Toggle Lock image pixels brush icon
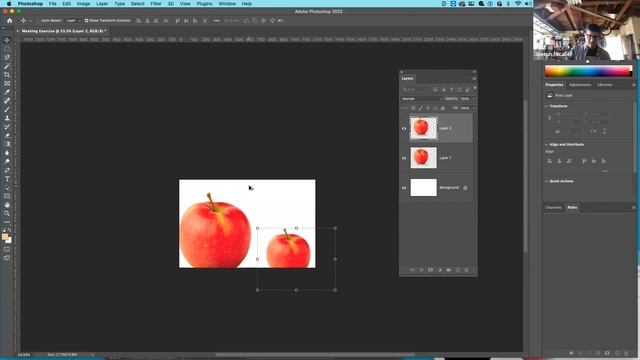This screenshot has width=640, height=360. 420,108
